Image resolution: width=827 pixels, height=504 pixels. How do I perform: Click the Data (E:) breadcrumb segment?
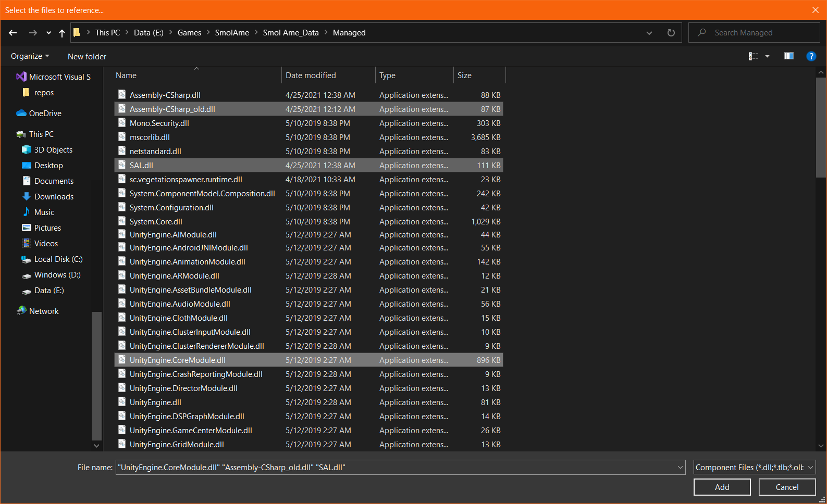[x=149, y=33]
